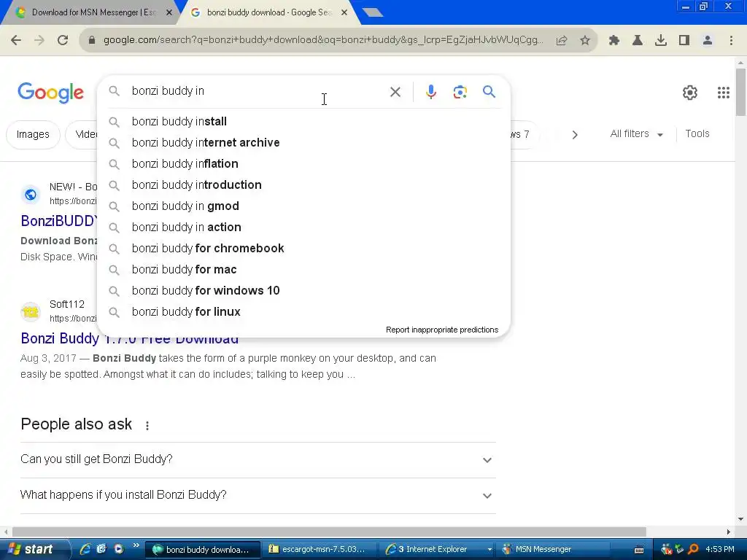Open MSN Messenger taskbar button
Viewport: 747px width, 560px height.
553,550
